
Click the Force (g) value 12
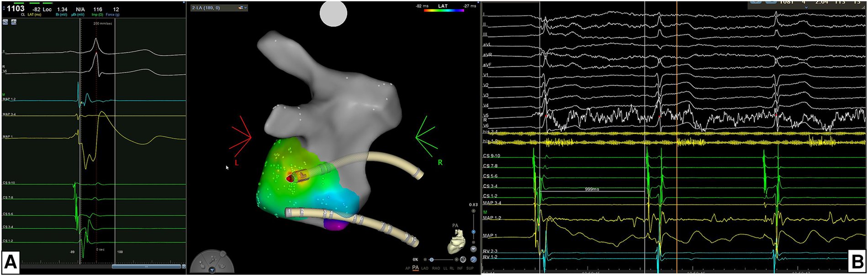tap(116, 9)
